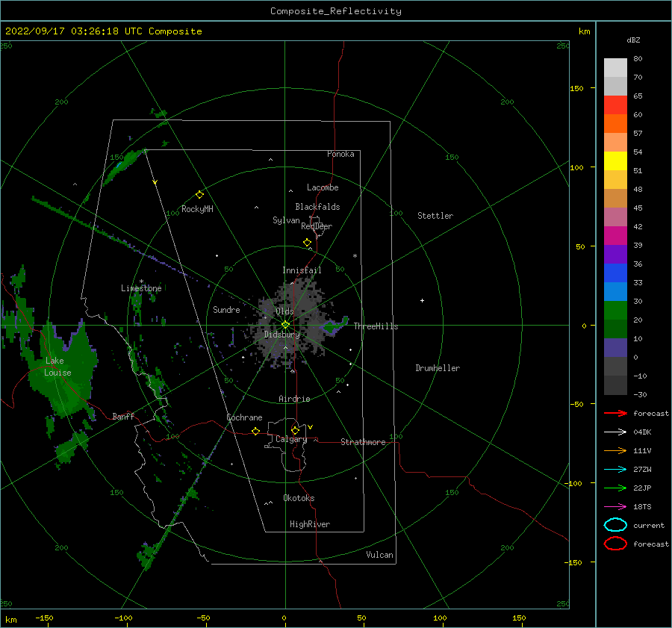Image resolution: width=672 pixels, height=628 pixels.
Task: Click the green 22JP arrow in the legend
Action: click(x=615, y=488)
